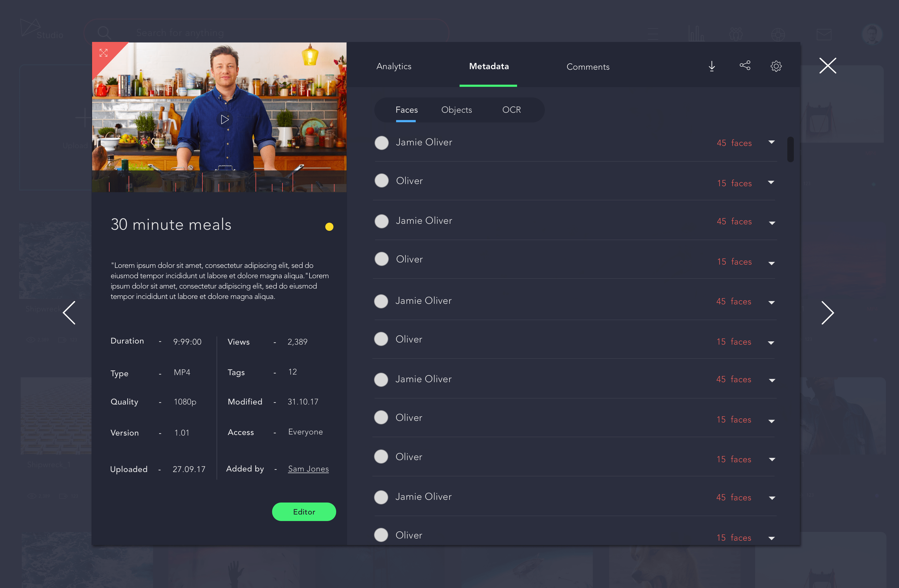Expand the fourth Jamie Oliver 45 faces arrow
Viewport: 899px width, 588px height.
[772, 380]
